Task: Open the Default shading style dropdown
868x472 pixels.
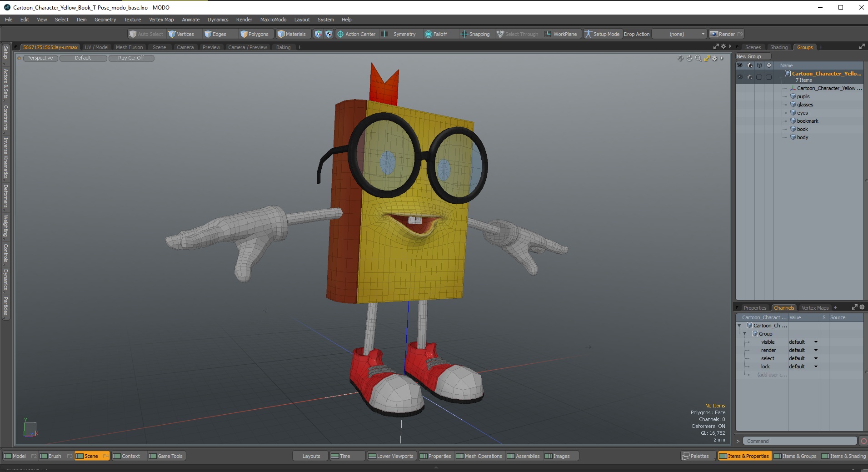Action: tap(83, 58)
